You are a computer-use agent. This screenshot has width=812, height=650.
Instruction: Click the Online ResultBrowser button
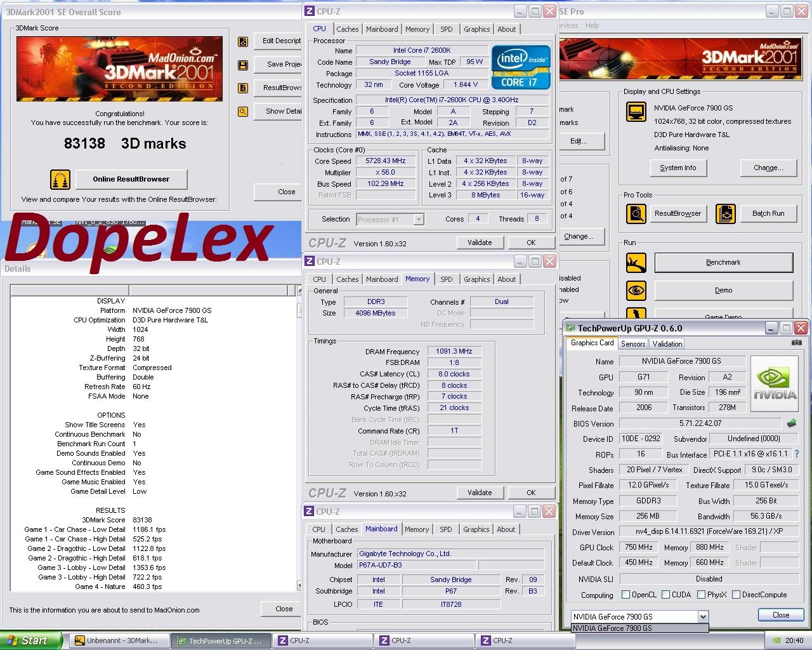point(131,179)
